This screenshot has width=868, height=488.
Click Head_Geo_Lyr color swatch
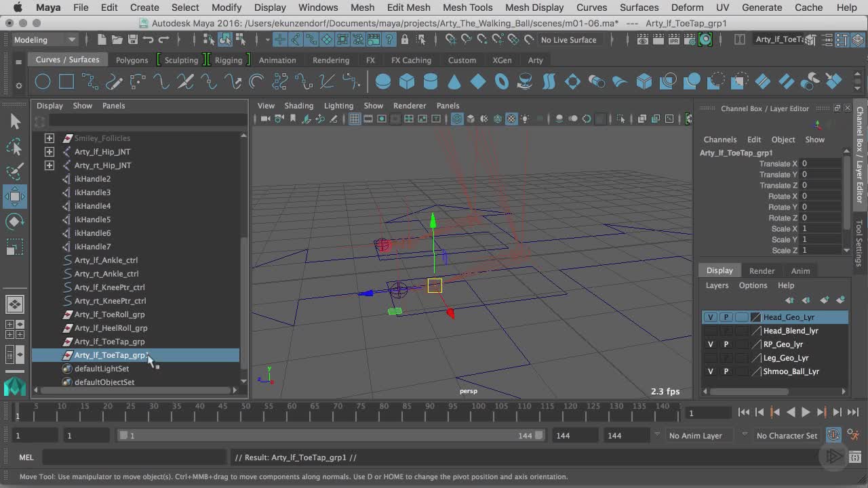tap(755, 317)
